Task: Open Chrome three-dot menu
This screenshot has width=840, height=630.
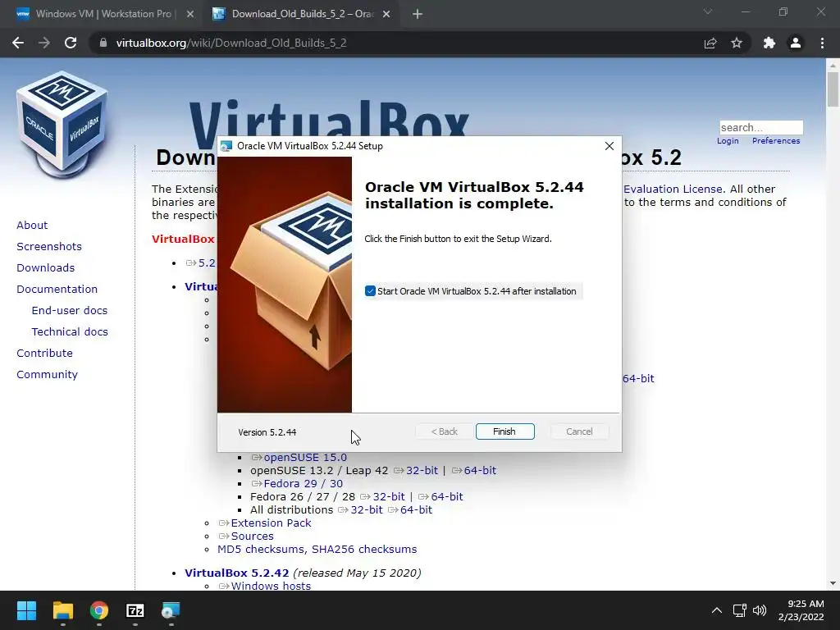Action: coord(822,43)
